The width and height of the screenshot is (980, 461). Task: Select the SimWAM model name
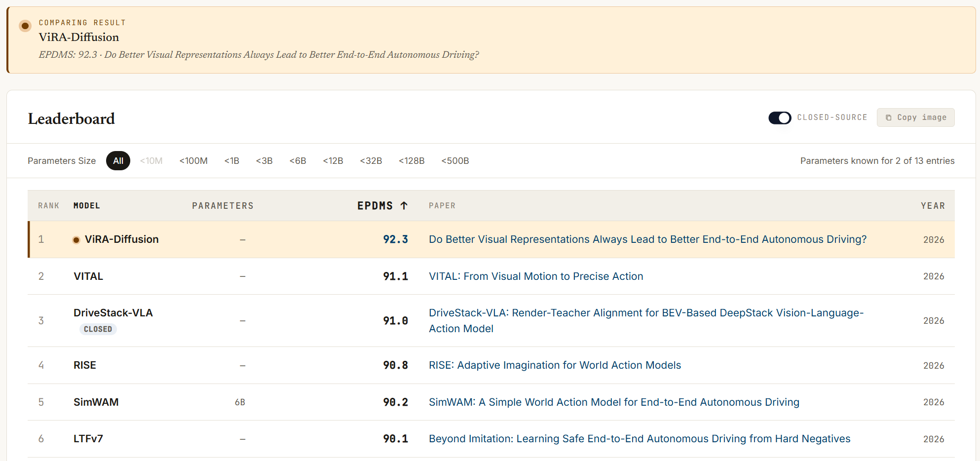coord(96,402)
